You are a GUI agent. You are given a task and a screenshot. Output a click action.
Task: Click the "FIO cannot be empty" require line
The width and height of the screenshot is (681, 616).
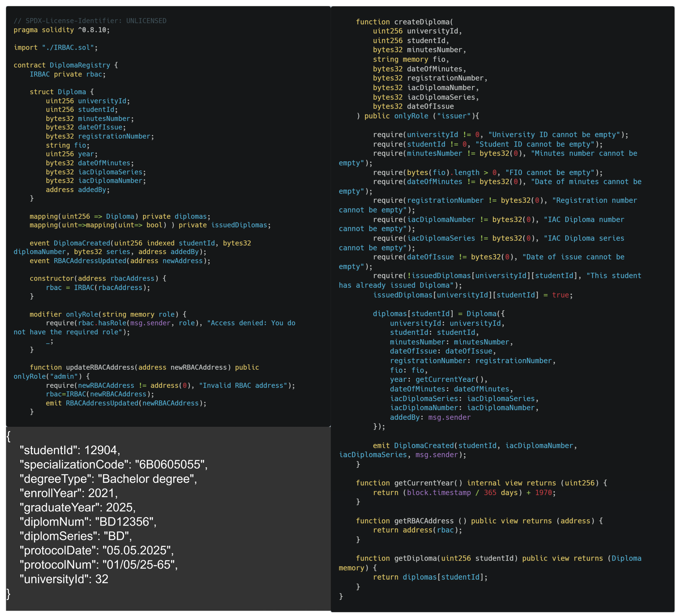coord(487,172)
